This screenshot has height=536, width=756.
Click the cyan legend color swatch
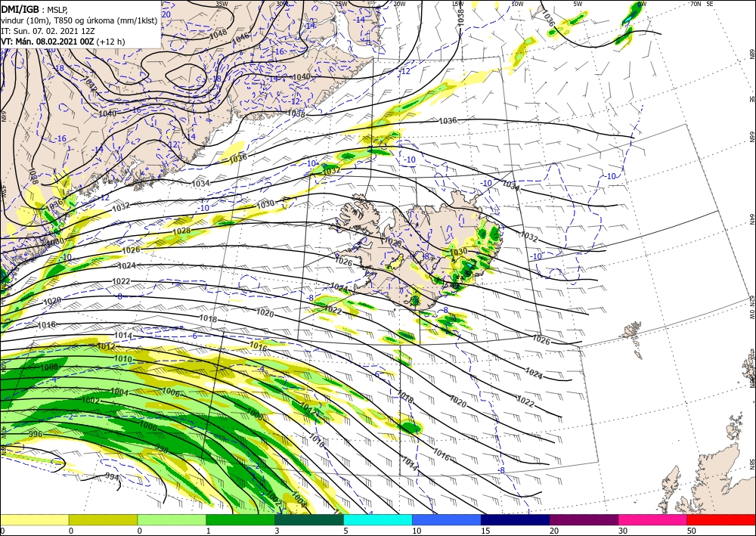point(377,519)
